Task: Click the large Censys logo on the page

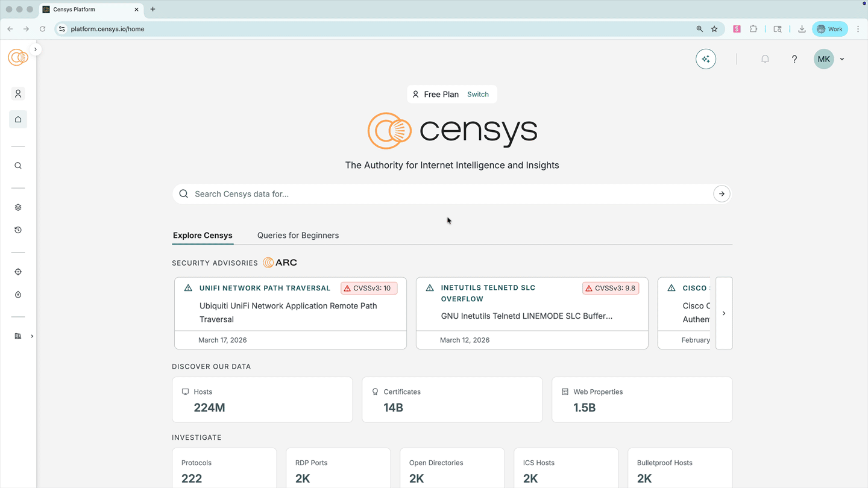Action: pyautogui.click(x=452, y=131)
